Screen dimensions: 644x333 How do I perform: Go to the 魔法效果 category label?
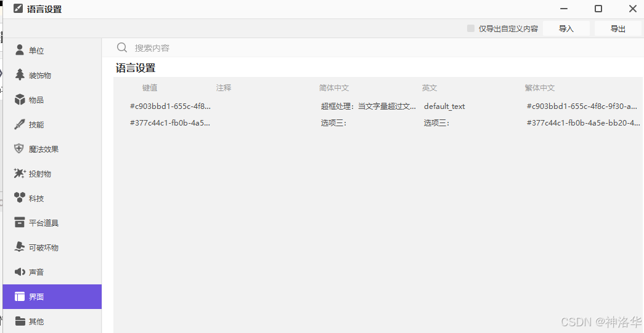[44, 150]
